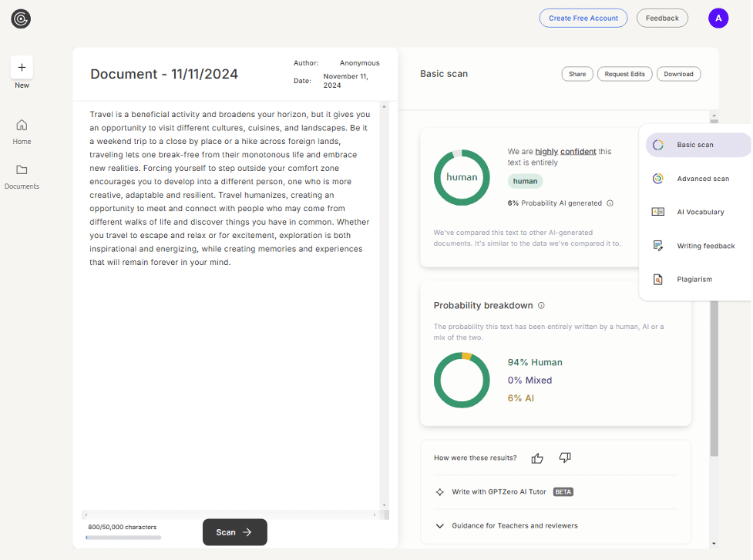Viewport: 753px width, 560px height.
Task: Select the Home sidebar icon
Action: 21,128
